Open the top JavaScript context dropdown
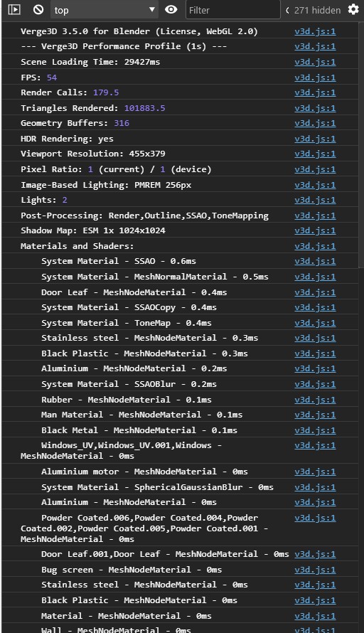364x633 pixels. [104, 10]
